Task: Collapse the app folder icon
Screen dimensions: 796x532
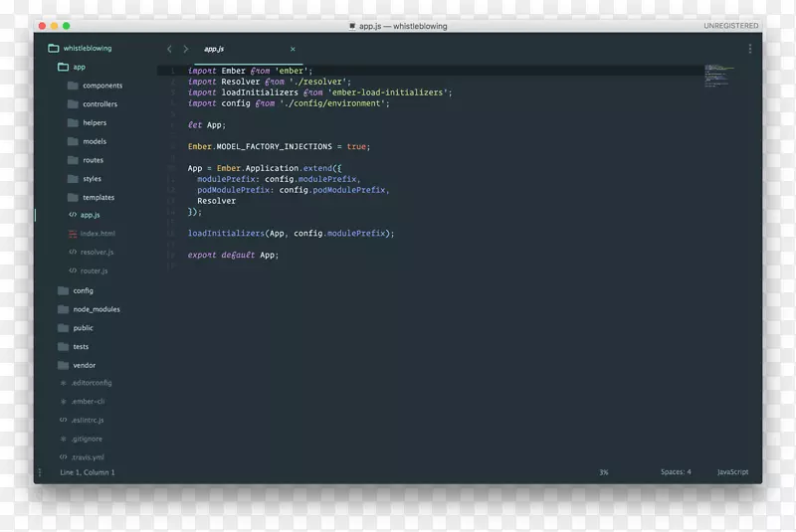Action: tap(63, 67)
